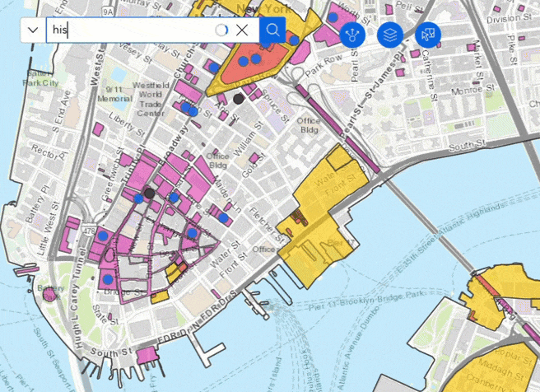Screen dimensions: 540x392
Task: Click the Hugh L Carey Tunnel label
Action: coord(78,297)
